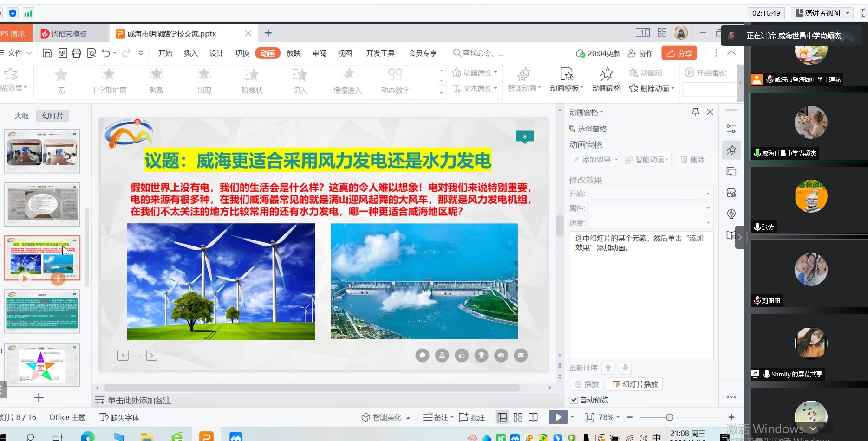Click the print icon in quick access toolbar
868x441 pixels.
click(77, 53)
